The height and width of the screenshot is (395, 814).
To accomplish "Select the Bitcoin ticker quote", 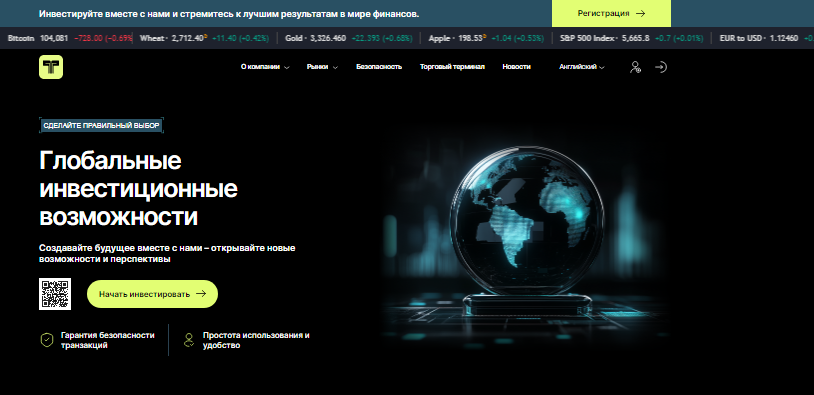I will point(70,38).
